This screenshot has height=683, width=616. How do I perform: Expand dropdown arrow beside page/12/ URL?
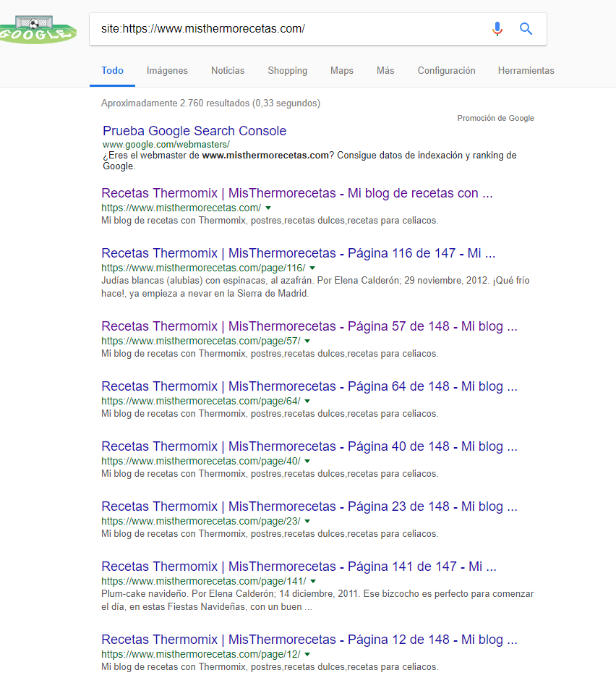click(x=307, y=655)
